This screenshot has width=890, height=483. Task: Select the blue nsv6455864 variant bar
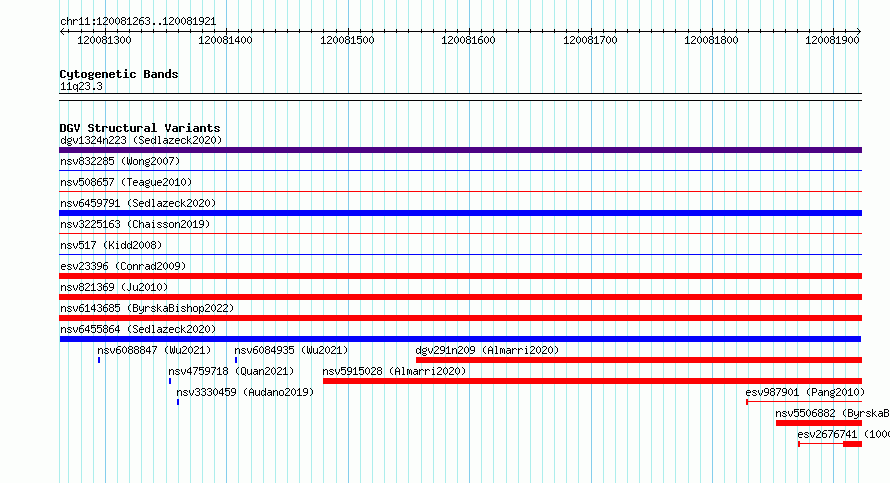click(460, 339)
